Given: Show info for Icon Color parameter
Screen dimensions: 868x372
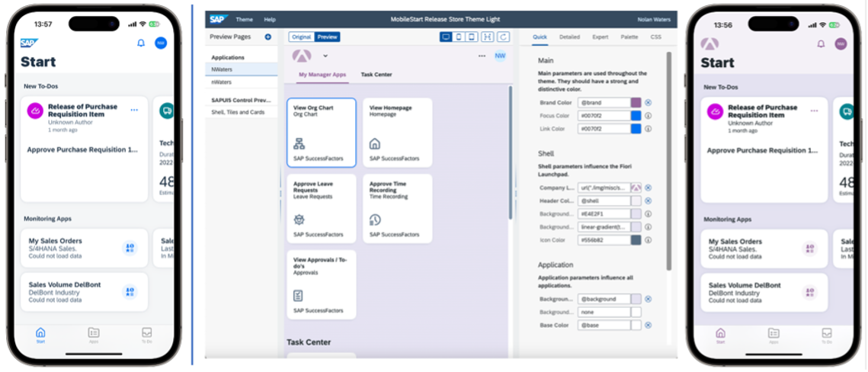Looking at the screenshot, I should 649,240.
